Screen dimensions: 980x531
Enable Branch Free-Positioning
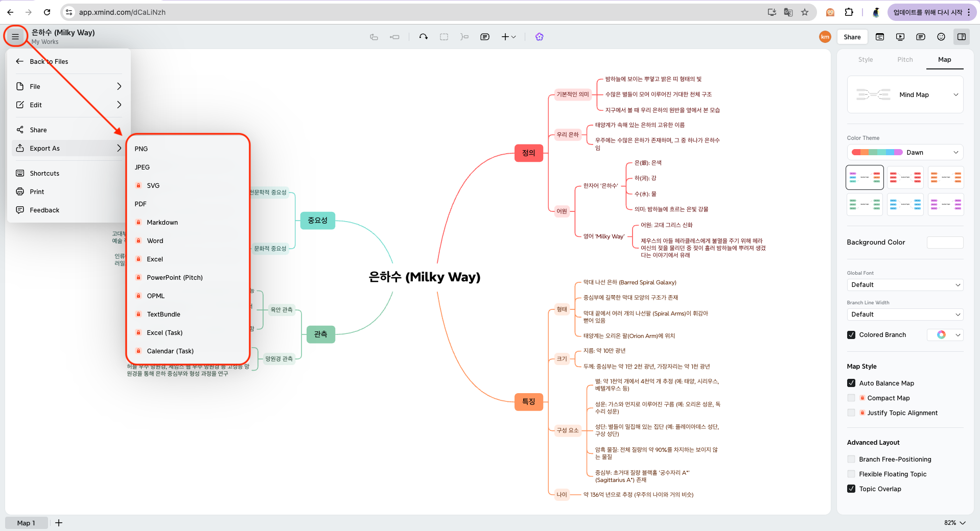click(851, 459)
